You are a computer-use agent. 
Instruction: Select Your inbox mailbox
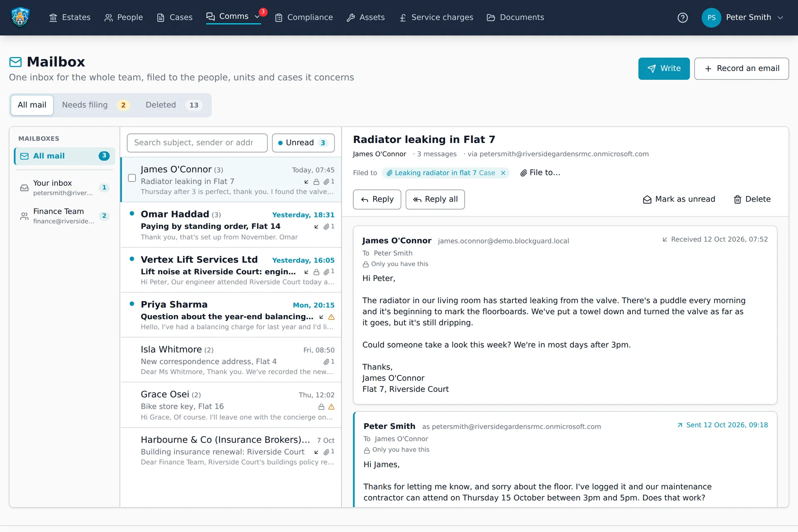(64, 188)
